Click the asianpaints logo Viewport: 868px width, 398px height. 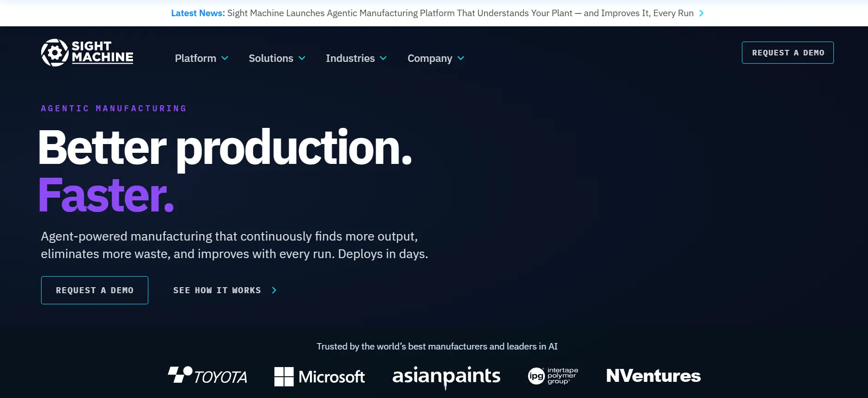pos(446,377)
